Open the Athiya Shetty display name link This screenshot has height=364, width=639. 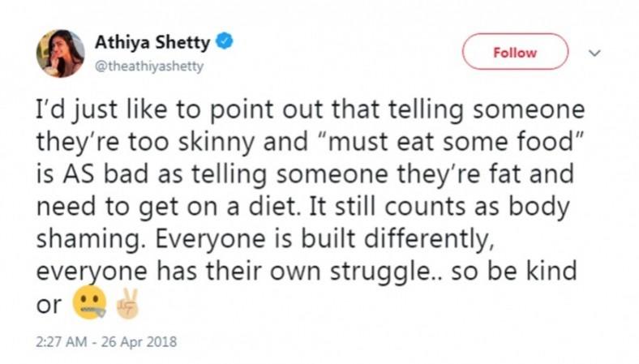tap(152, 42)
